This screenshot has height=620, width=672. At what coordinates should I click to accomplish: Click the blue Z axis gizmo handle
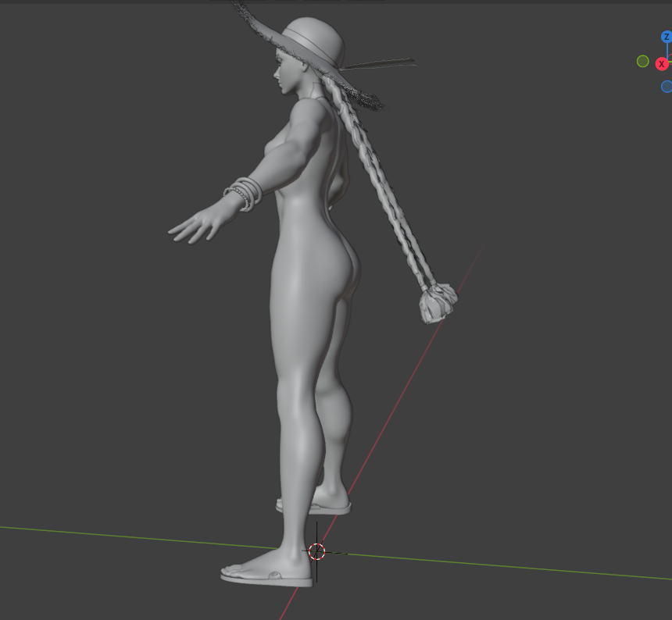click(667, 37)
